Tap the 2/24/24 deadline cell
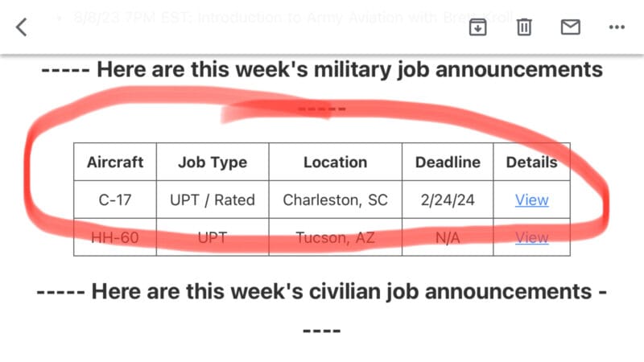Image resolution: width=644 pixels, height=362 pixels. pyautogui.click(x=448, y=200)
